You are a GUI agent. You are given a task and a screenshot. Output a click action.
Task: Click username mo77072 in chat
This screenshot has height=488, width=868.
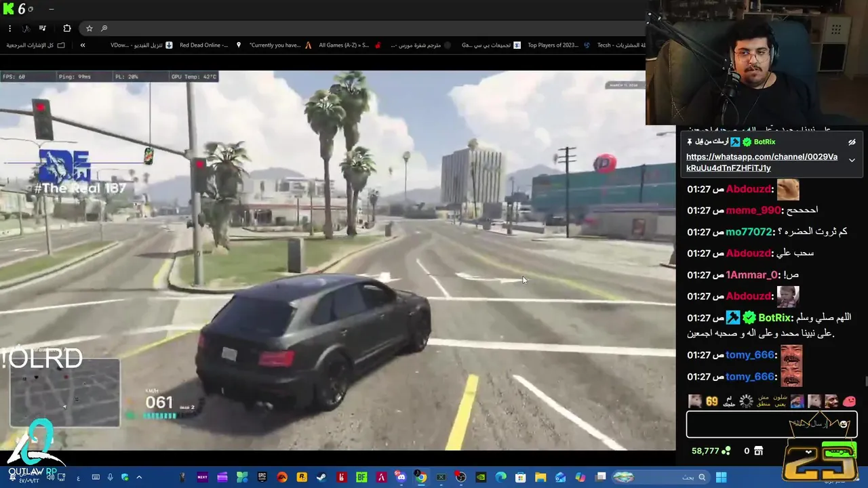749,232
